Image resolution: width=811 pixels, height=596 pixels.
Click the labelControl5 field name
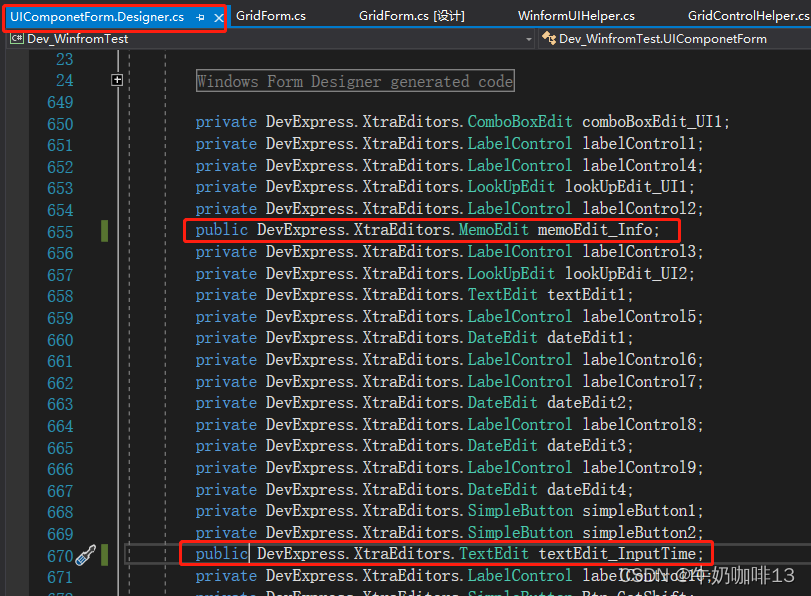[x=639, y=316]
